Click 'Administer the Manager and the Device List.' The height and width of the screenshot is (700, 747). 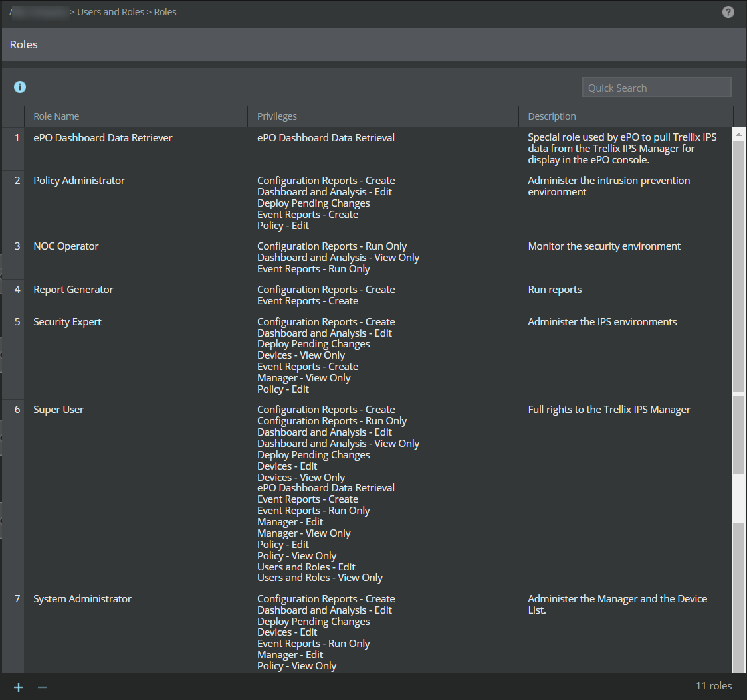click(617, 604)
